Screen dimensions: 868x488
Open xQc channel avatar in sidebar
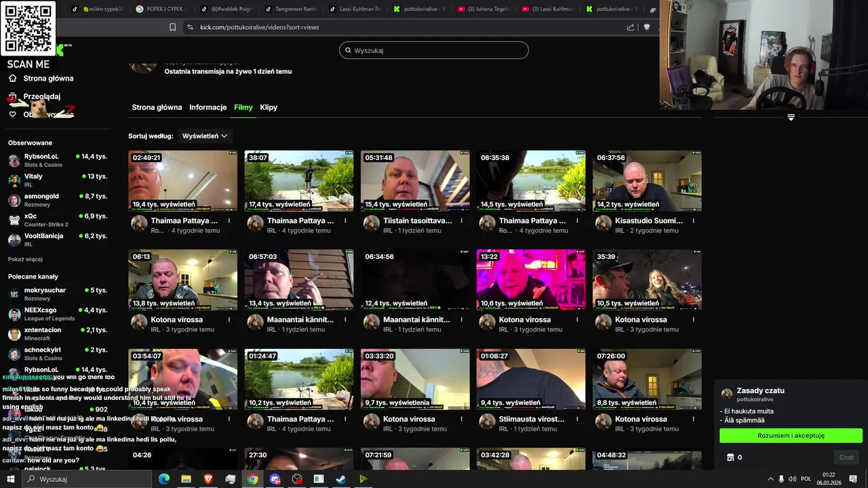[x=14, y=220]
